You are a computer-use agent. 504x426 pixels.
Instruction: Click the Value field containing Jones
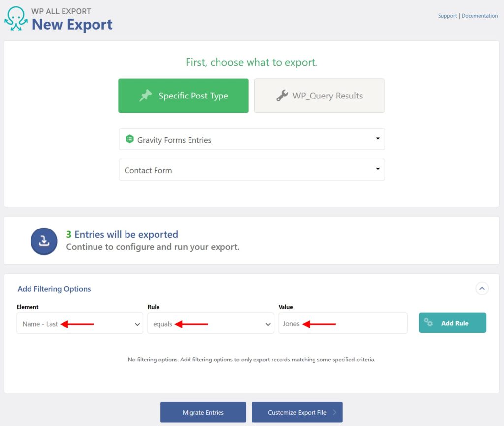[343, 323]
